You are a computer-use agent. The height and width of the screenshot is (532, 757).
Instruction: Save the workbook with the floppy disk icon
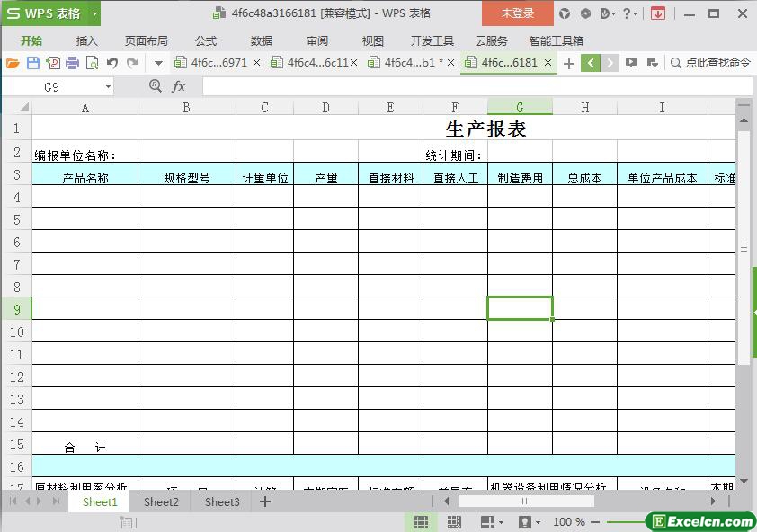point(33,63)
